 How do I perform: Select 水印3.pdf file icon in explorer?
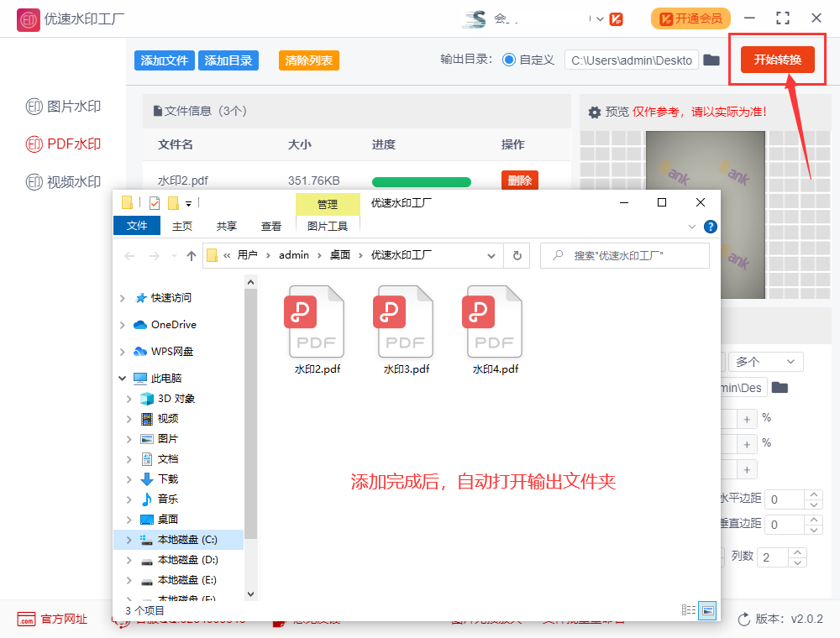coord(406,322)
